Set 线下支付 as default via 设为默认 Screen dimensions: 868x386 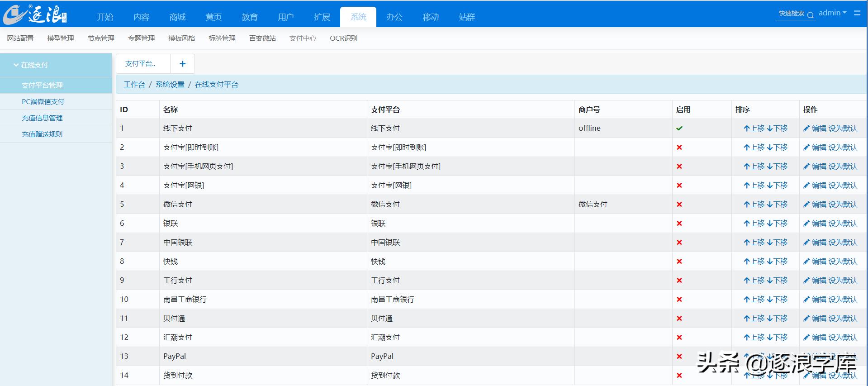click(843, 129)
